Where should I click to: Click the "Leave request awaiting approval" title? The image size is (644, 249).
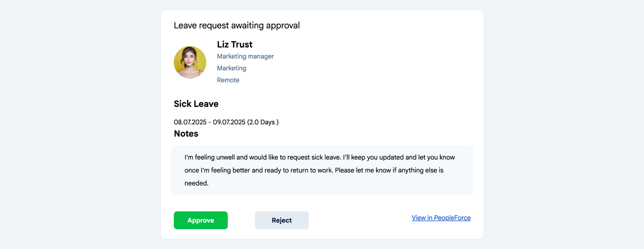click(x=236, y=26)
